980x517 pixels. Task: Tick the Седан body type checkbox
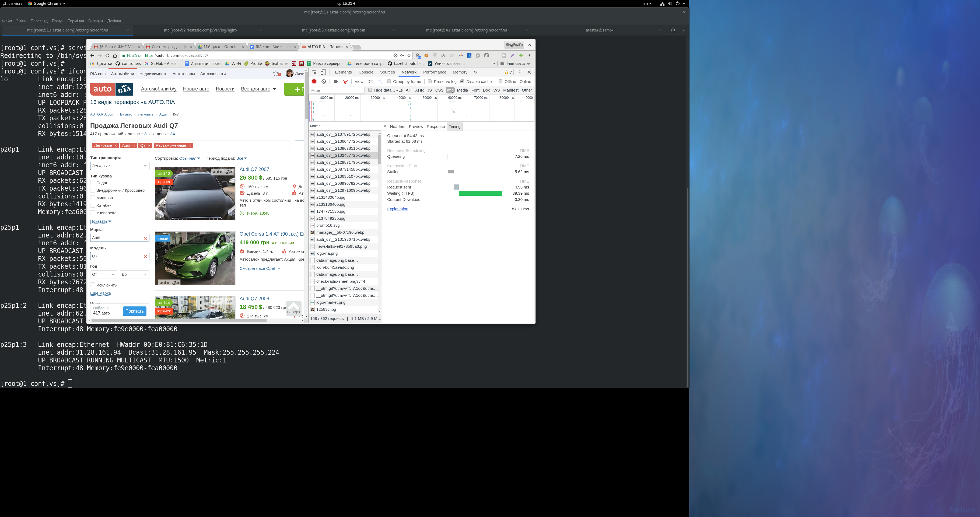pyautogui.click(x=92, y=183)
